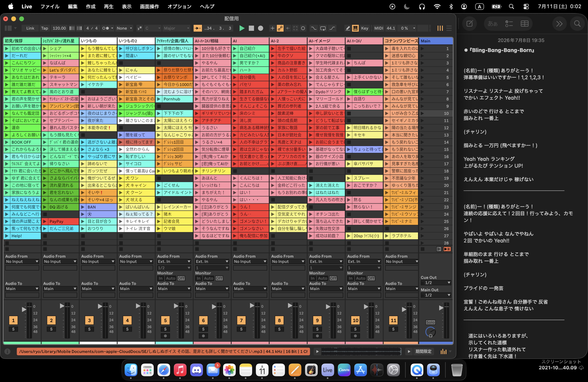This screenshot has width=588, height=382.
Task: Toggle MIDI map mode
Action: 379,28
